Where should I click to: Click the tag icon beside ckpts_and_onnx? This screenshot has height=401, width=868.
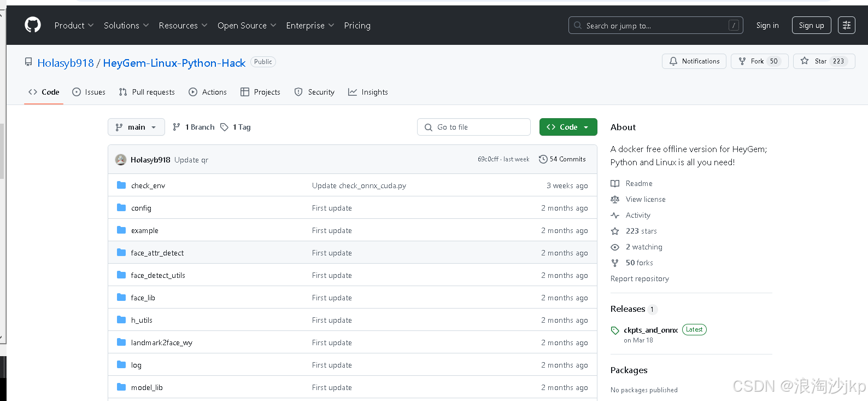(615, 330)
